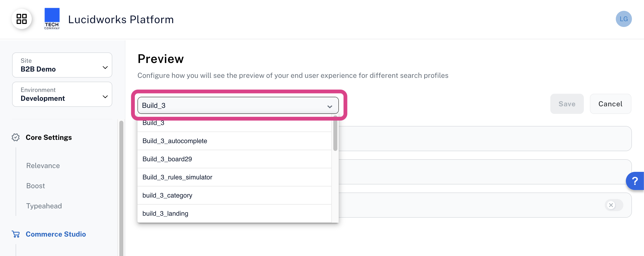This screenshot has width=644, height=256.
Task: Open the app launcher grid icon
Action: tap(21, 19)
